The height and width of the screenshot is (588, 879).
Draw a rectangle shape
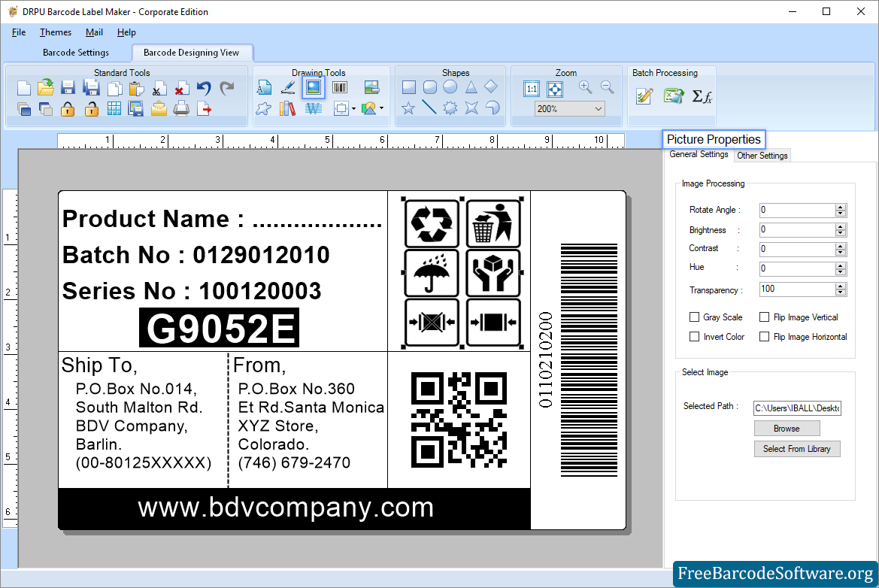pyautogui.click(x=408, y=87)
